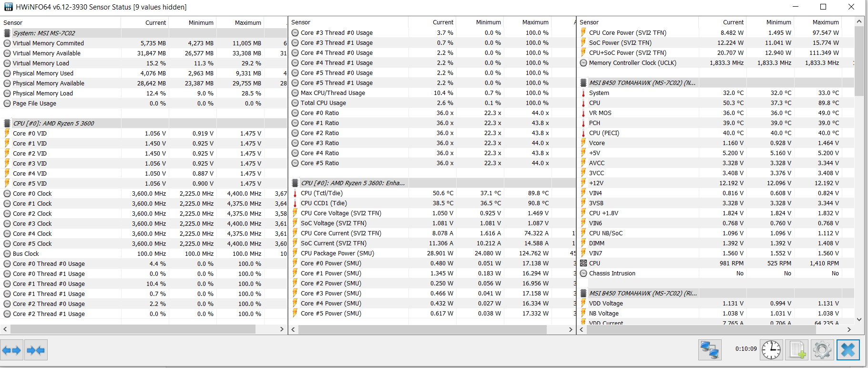Select the DIMM voltage row
The width and height of the screenshot is (868, 368).
click(716, 243)
